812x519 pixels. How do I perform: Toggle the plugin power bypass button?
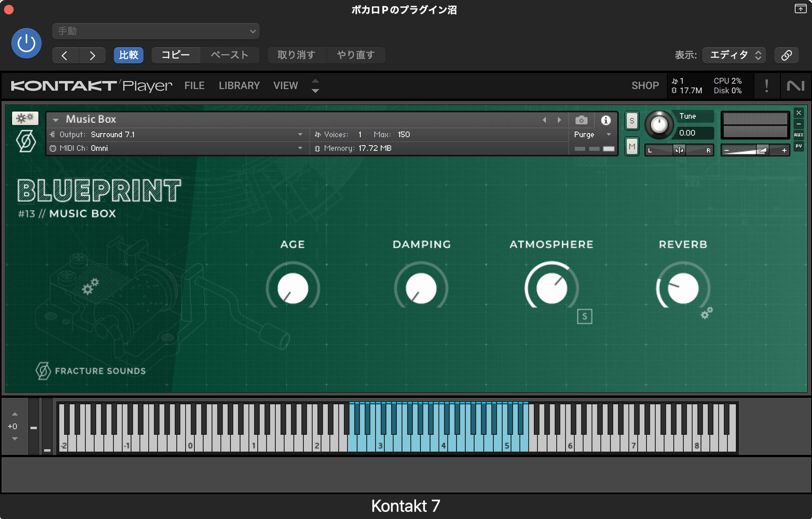[x=26, y=43]
